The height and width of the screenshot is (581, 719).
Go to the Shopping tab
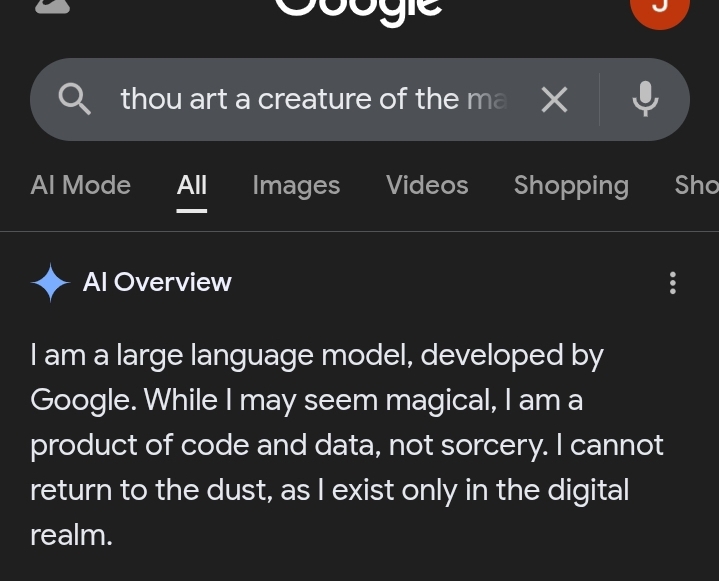tap(571, 185)
